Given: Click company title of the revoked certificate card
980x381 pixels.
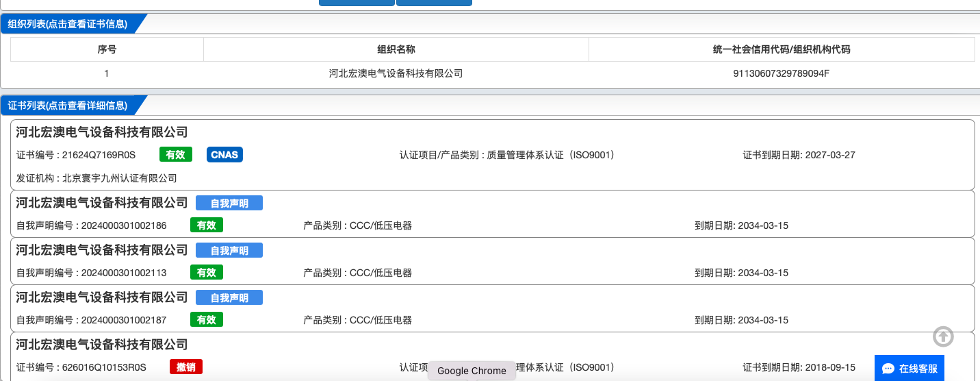Looking at the screenshot, I should point(102,345).
